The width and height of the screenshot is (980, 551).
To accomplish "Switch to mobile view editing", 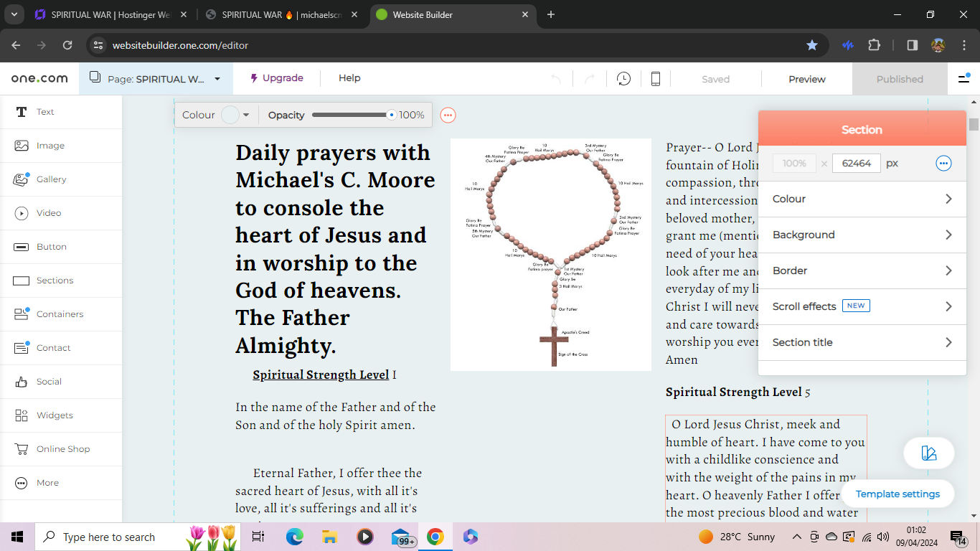I will pos(655,79).
